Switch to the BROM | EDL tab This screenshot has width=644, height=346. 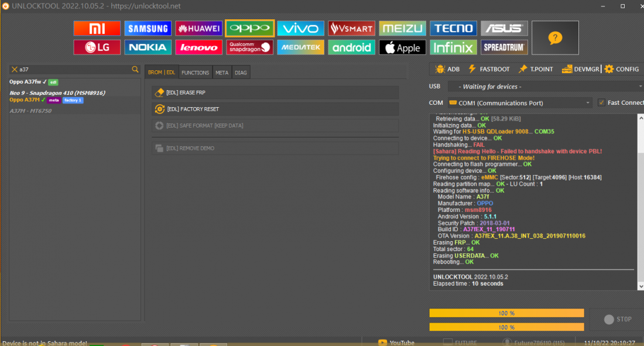click(162, 73)
